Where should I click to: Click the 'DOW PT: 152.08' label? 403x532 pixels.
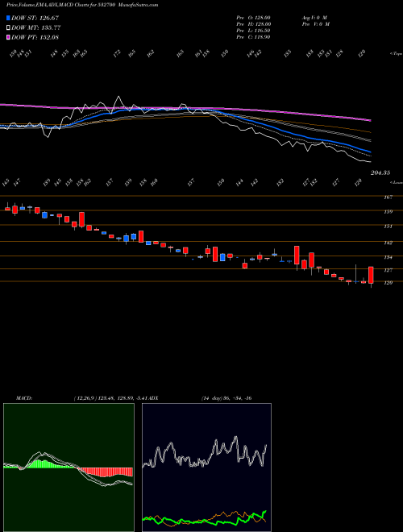click(35, 37)
